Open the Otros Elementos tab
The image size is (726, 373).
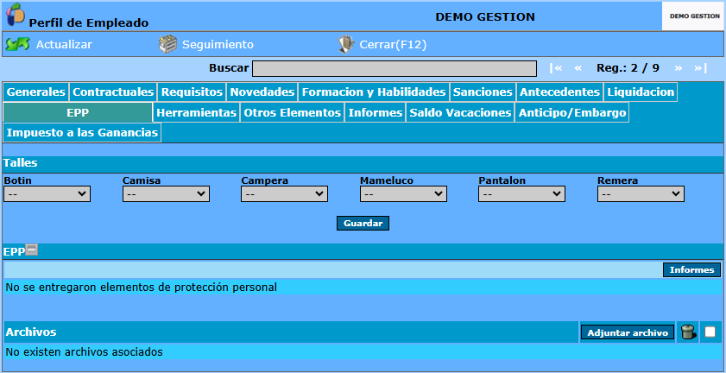point(292,112)
